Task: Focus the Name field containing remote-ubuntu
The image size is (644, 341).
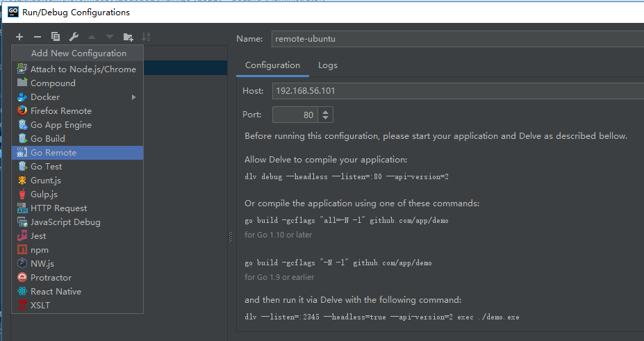Action: click(x=452, y=39)
